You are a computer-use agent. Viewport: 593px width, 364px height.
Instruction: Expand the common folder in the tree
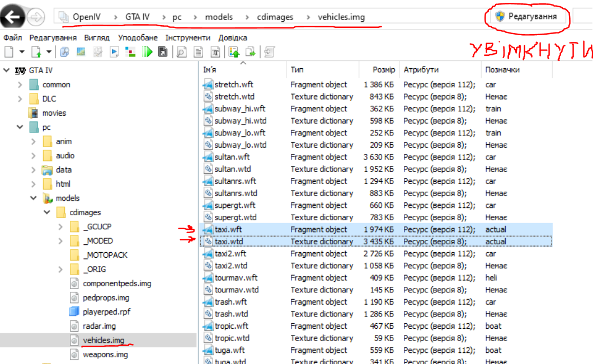click(x=20, y=84)
